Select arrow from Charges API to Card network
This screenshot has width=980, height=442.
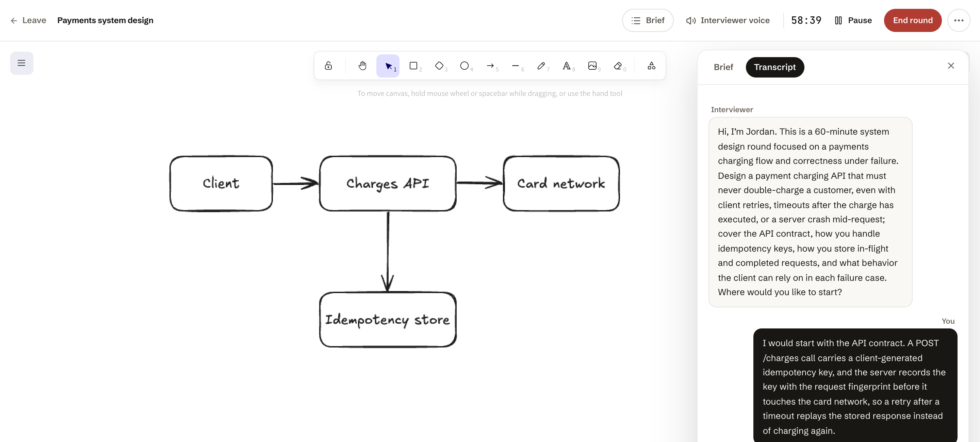pos(479,183)
